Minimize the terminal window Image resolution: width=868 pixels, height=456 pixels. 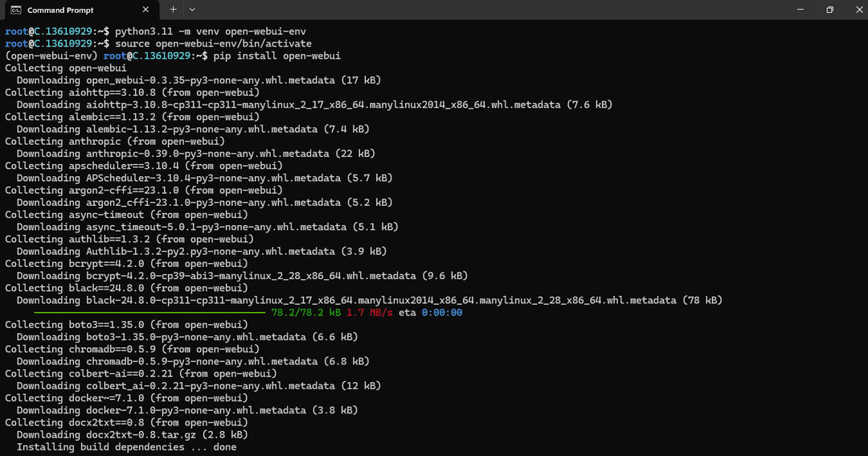(792, 10)
